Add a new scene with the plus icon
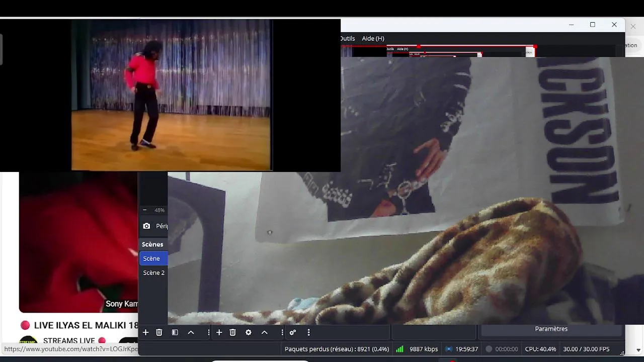Image resolution: width=644 pixels, height=362 pixels. [146, 332]
